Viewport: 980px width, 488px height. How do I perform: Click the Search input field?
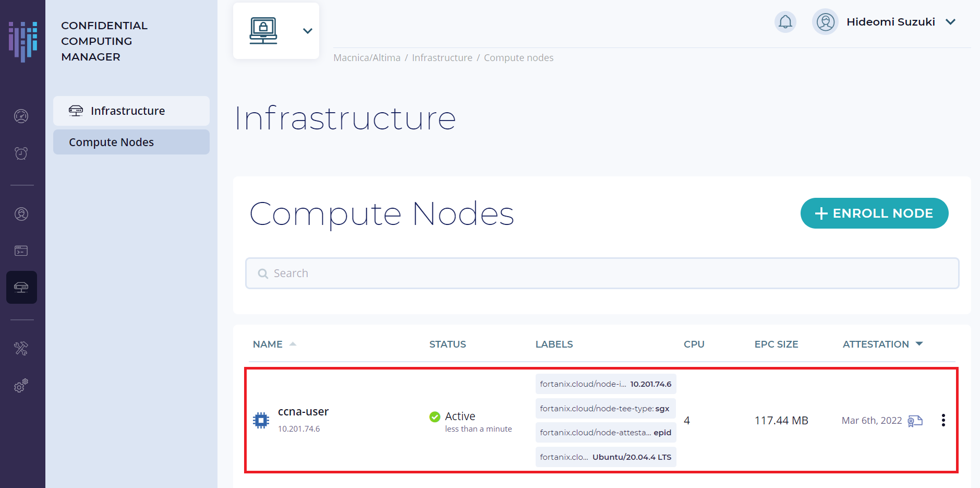pos(602,273)
